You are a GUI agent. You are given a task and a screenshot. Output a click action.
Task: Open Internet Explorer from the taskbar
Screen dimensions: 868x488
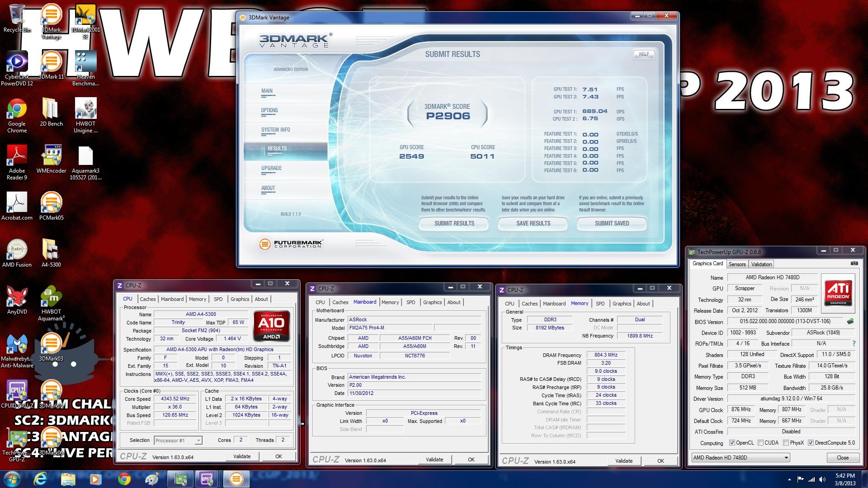coord(40,479)
